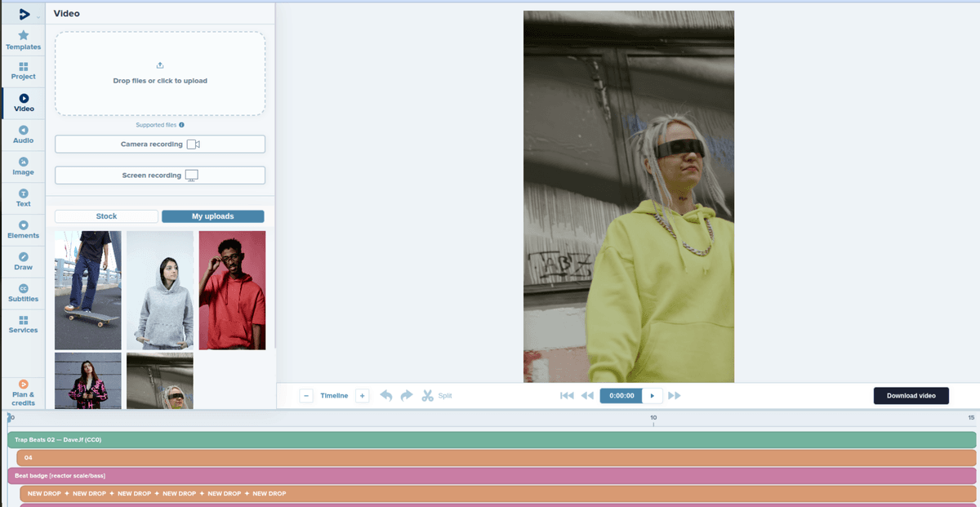
Task: Click the 0:00:00 time display
Action: point(621,395)
